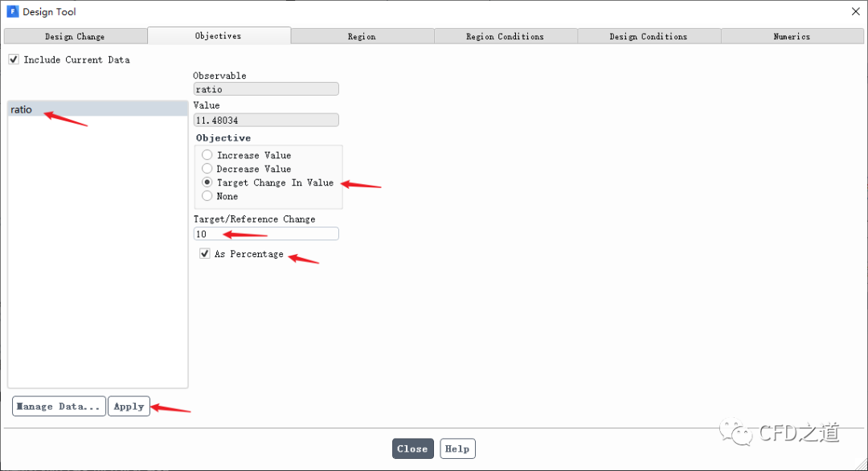Image resolution: width=868 pixels, height=471 pixels.
Task: Open the Objectives tab
Action: pos(219,35)
